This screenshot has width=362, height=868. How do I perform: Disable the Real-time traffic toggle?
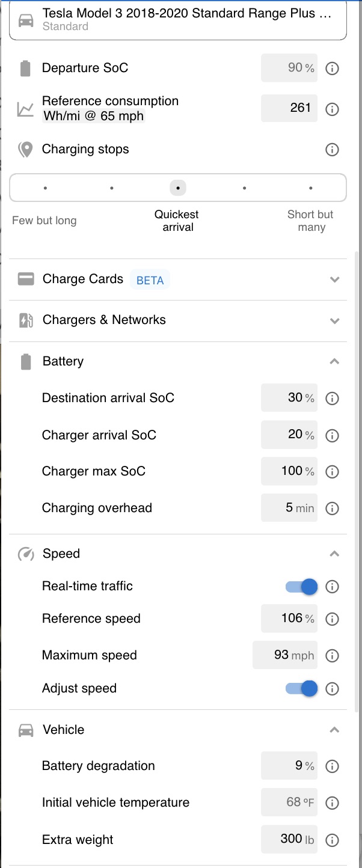tap(302, 587)
